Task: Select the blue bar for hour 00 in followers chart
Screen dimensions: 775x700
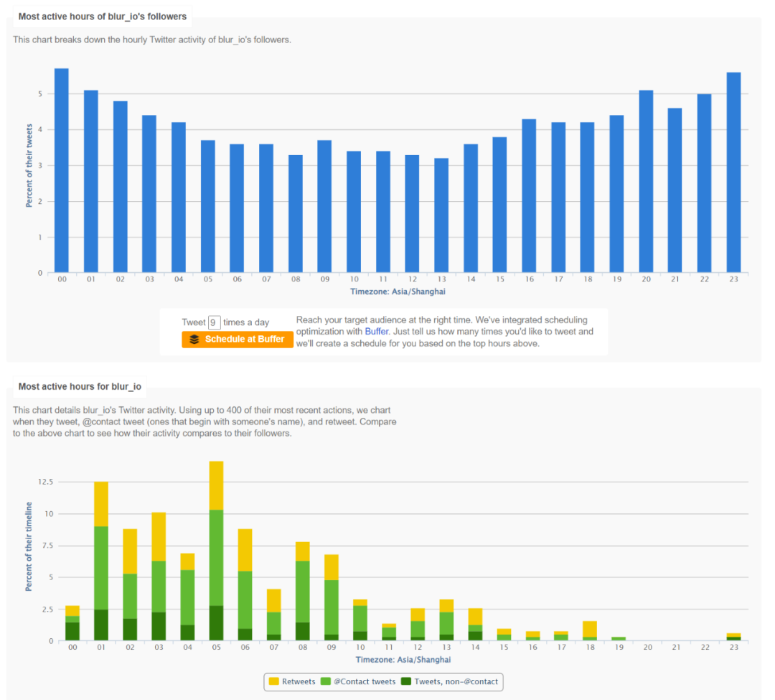Action: click(62, 171)
